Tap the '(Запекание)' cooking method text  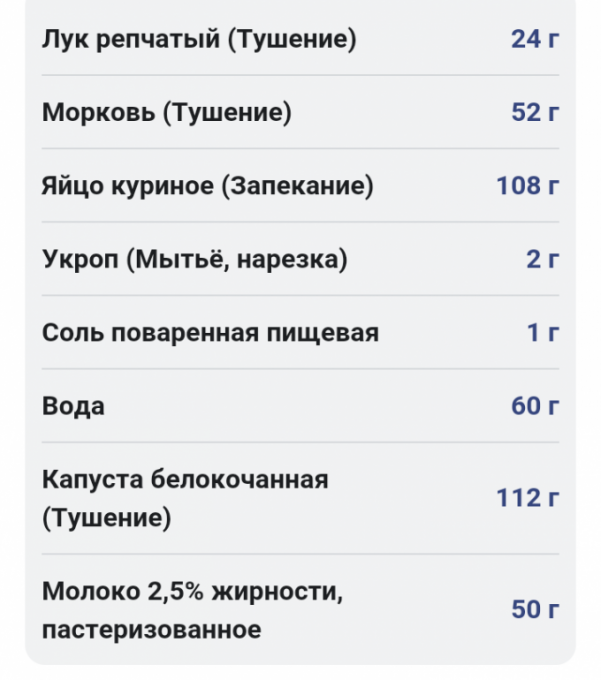tap(296, 186)
